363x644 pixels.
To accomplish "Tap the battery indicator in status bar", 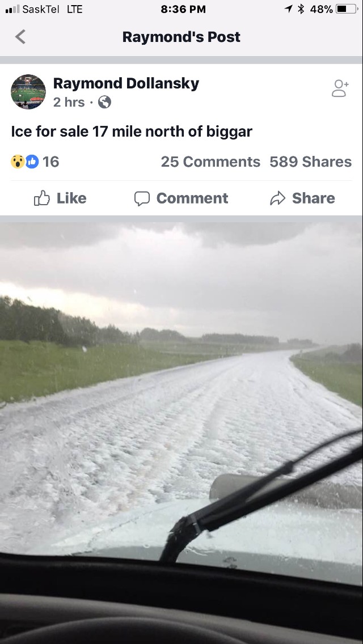I will pos(347,9).
